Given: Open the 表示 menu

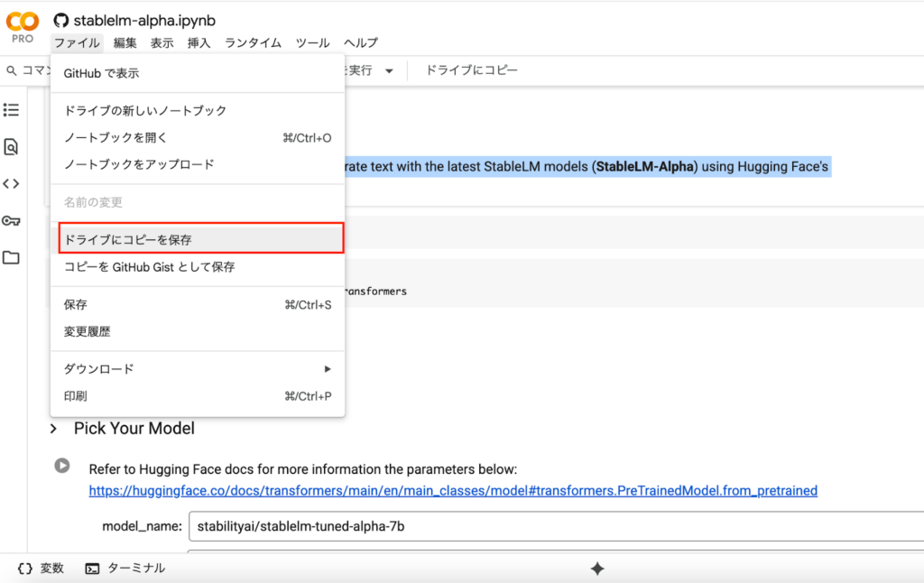Looking at the screenshot, I should 162,43.
